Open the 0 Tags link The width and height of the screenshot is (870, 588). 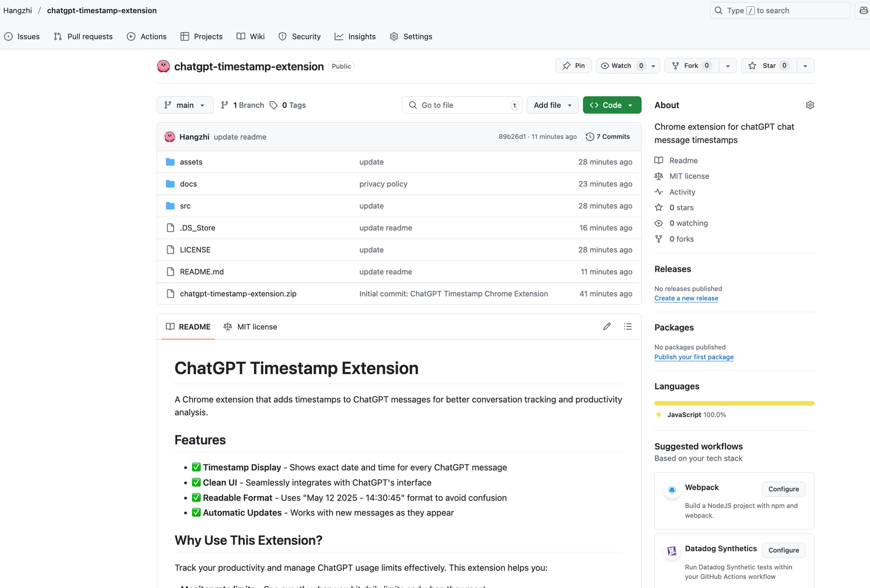(x=288, y=105)
